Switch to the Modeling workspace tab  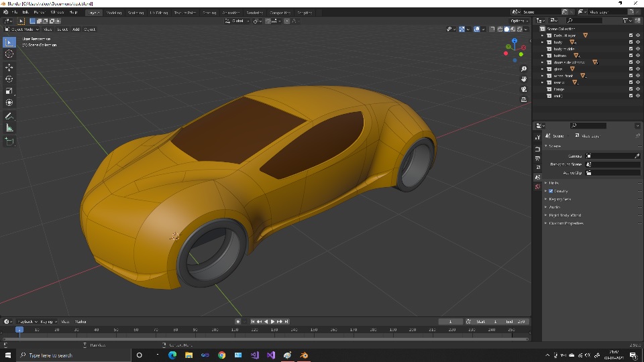pyautogui.click(x=114, y=12)
